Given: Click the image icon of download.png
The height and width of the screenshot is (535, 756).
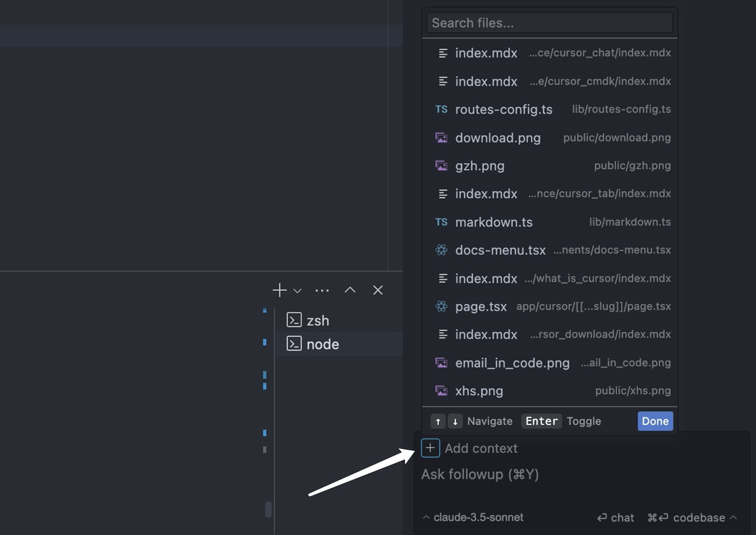Looking at the screenshot, I should 441,138.
